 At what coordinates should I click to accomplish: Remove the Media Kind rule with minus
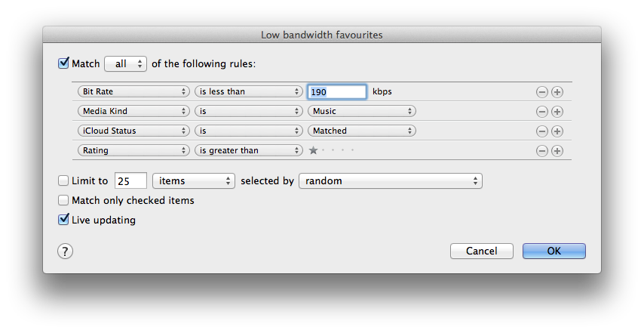(541, 112)
